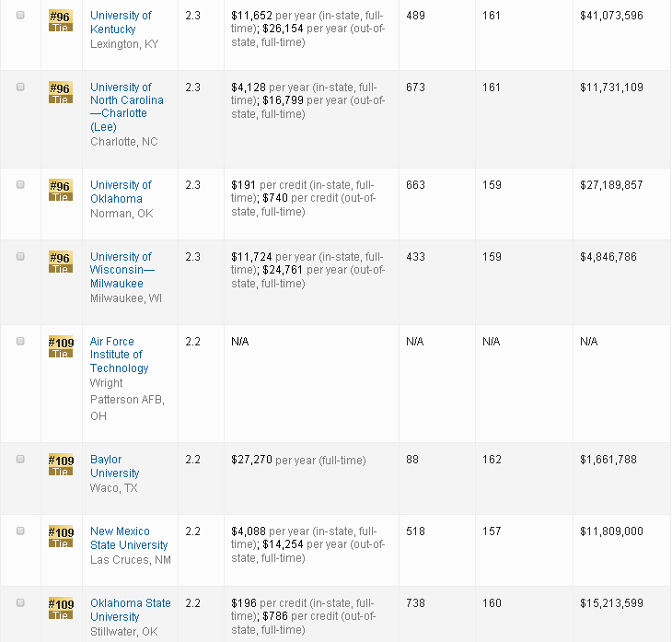This screenshot has width=672, height=642.
Task: Click the #109 rank badge for Baylor University
Action: [x=60, y=465]
